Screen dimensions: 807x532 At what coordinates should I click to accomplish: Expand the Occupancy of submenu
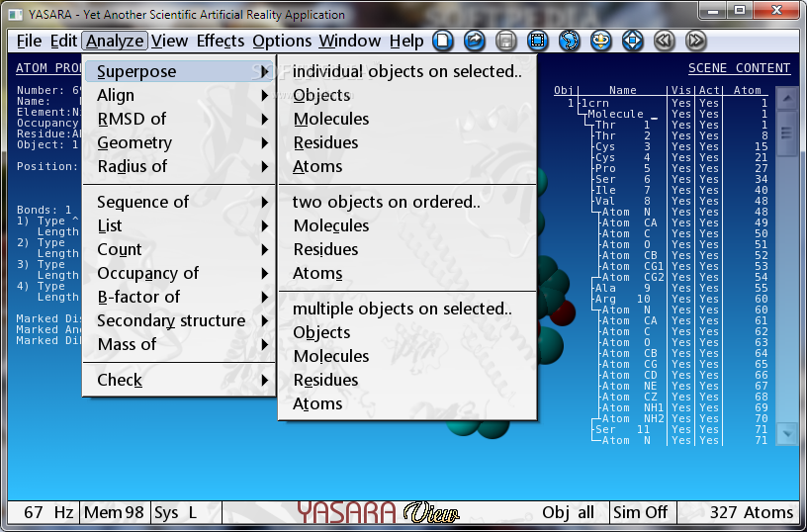(x=179, y=273)
